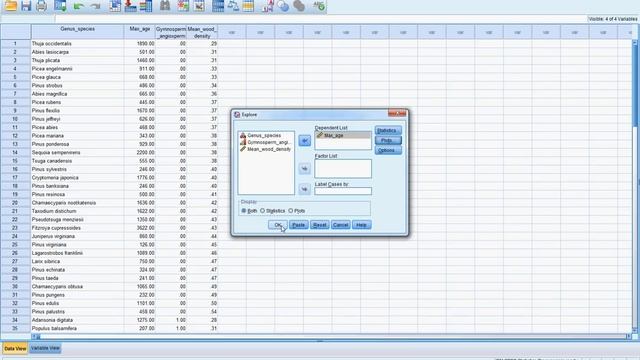Select the row 1 number header
Image resolution: width=640 pixels, height=360 pixels.
(16, 43)
